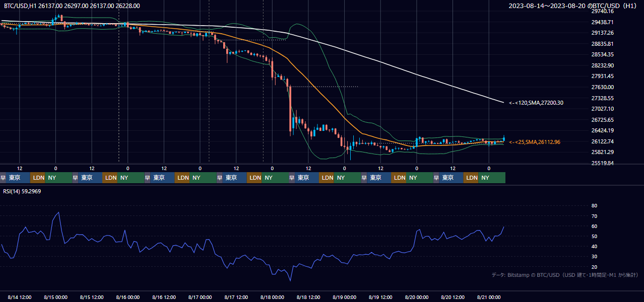Click the 8/17 12:00 time label

(x=236, y=297)
